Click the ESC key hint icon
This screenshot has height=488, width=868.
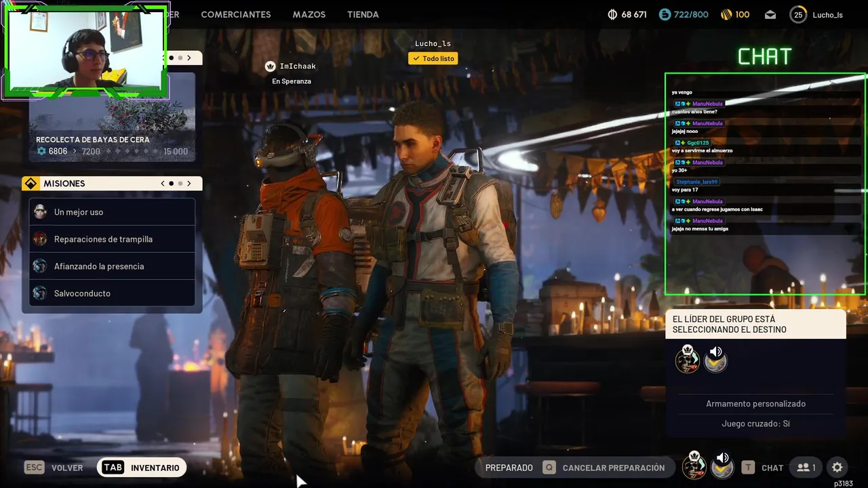34,467
